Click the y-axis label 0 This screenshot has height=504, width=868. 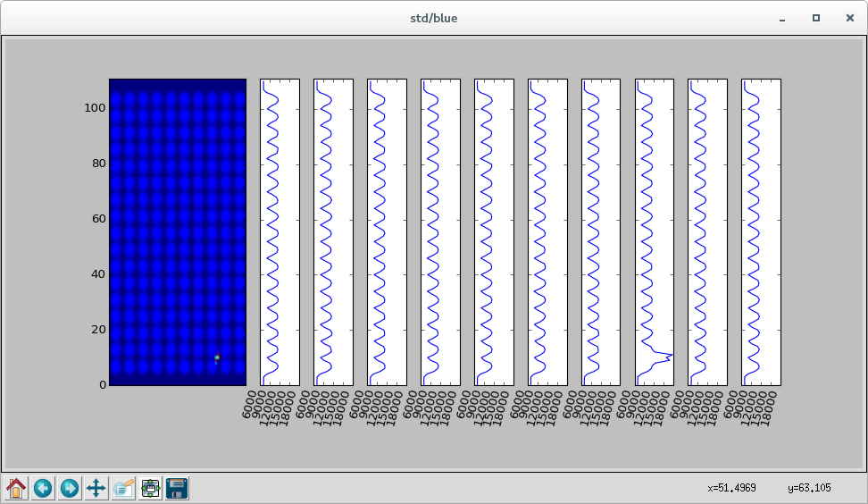pyautogui.click(x=103, y=385)
